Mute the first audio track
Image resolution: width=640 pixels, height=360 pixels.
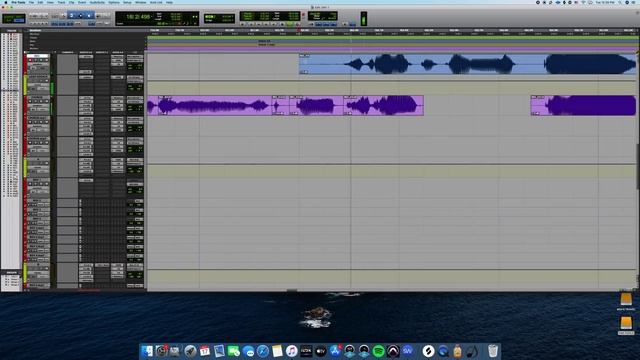[x=47, y=60]
